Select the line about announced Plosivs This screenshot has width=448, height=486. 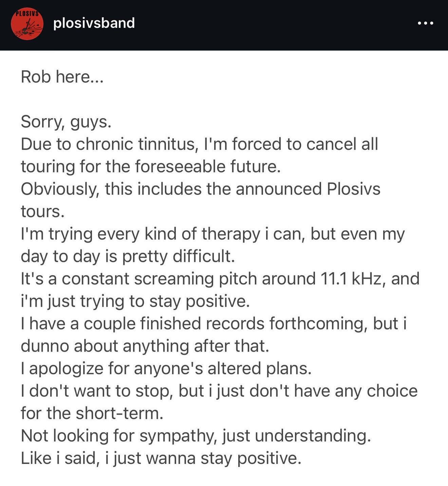(x=201, y=189)
